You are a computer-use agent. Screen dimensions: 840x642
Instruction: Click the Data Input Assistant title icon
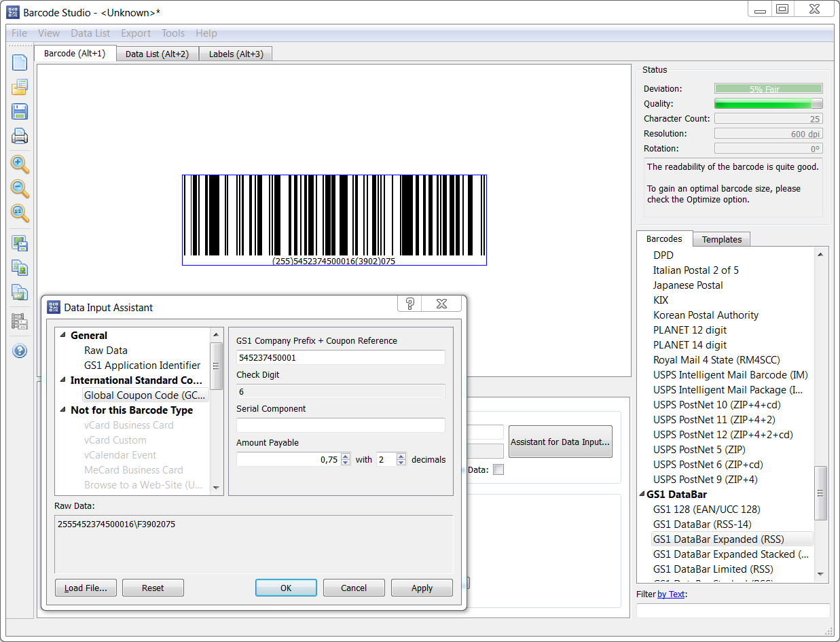click(54, 307)
